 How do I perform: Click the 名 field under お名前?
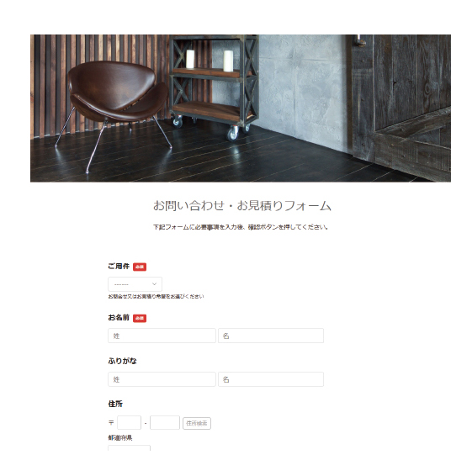(271, 336)
